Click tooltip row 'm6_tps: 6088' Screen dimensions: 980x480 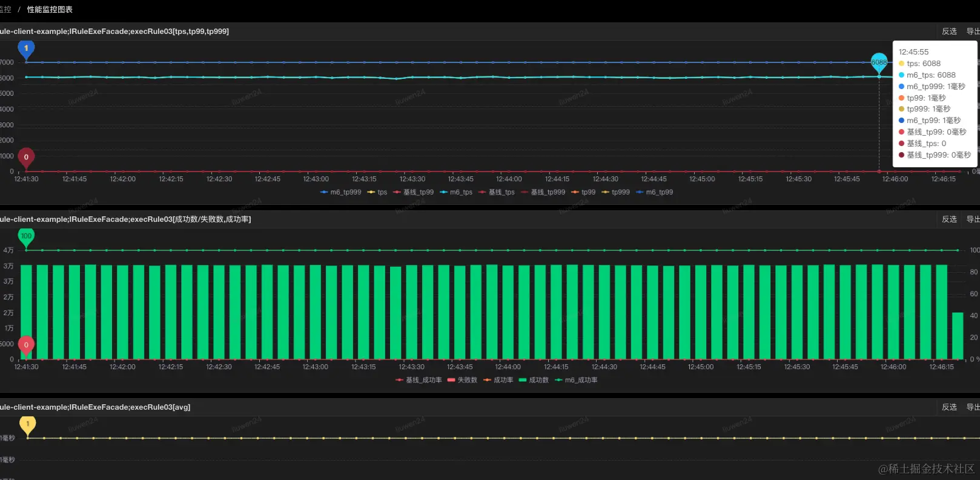927,75
